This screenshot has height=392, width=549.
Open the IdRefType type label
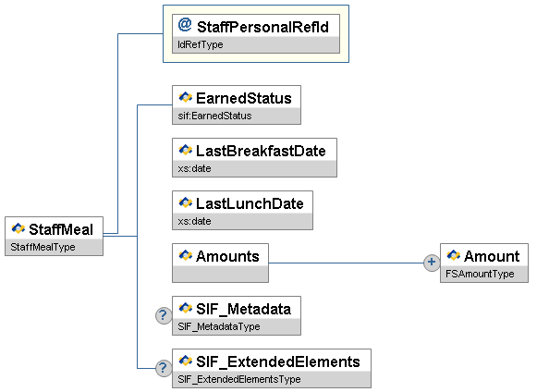coord(201,45)
